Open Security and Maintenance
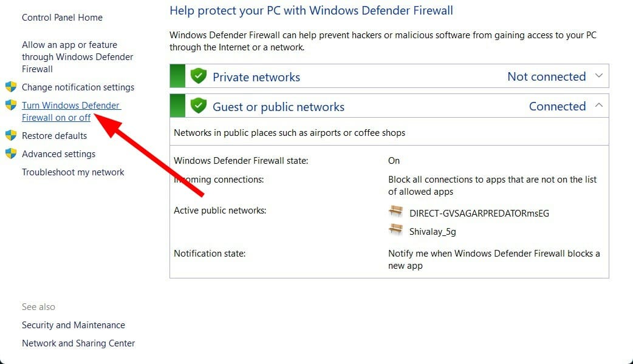Image resolution: width=633 pixels, height=364 pixels. [73, 325]
